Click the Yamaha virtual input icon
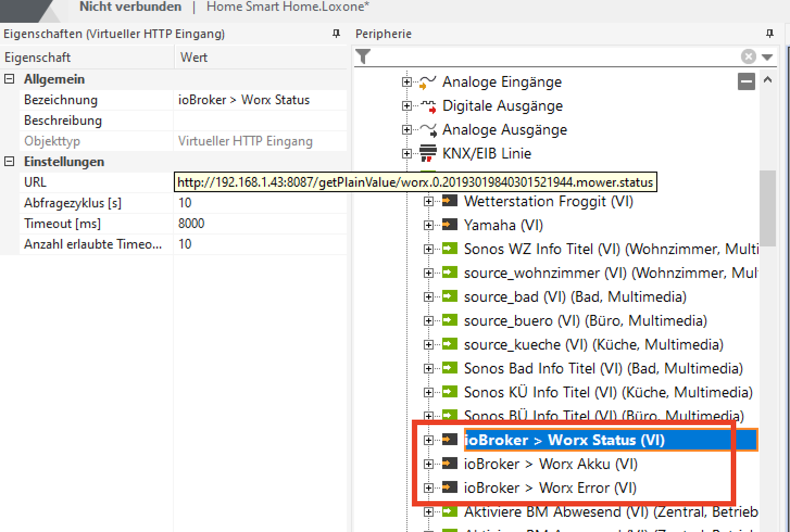Viewport: 790px width, 532px height. point(450,225)
